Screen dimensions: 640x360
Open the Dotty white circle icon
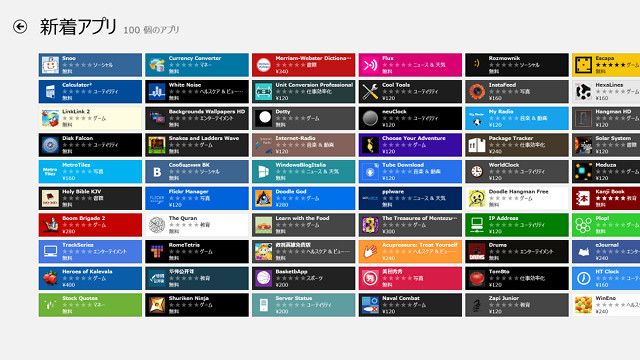[263, 118]
